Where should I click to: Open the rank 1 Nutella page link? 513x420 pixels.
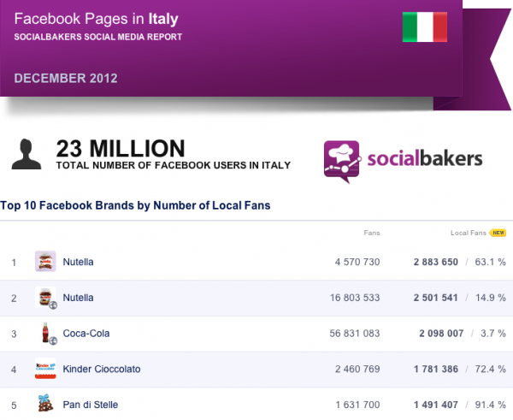tap(78, 262)
